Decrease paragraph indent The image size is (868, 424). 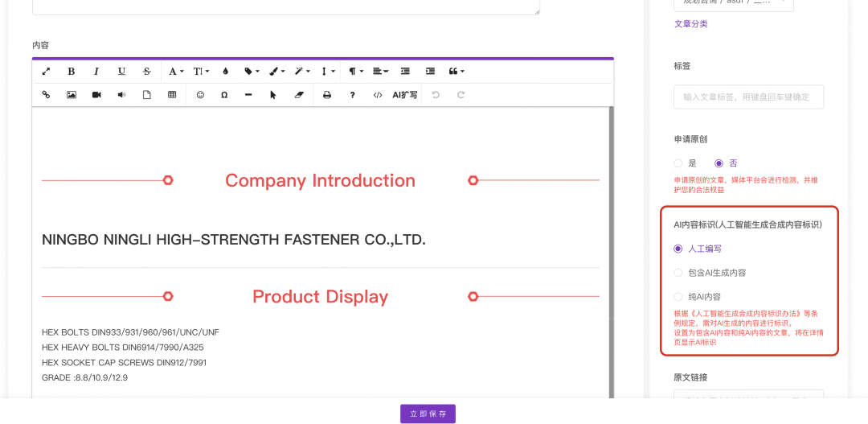point(405,72)
